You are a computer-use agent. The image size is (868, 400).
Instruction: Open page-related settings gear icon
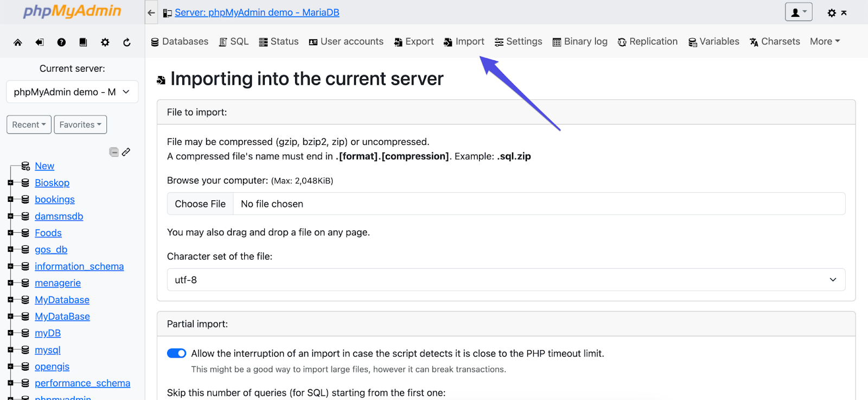(x=832, y=12)
